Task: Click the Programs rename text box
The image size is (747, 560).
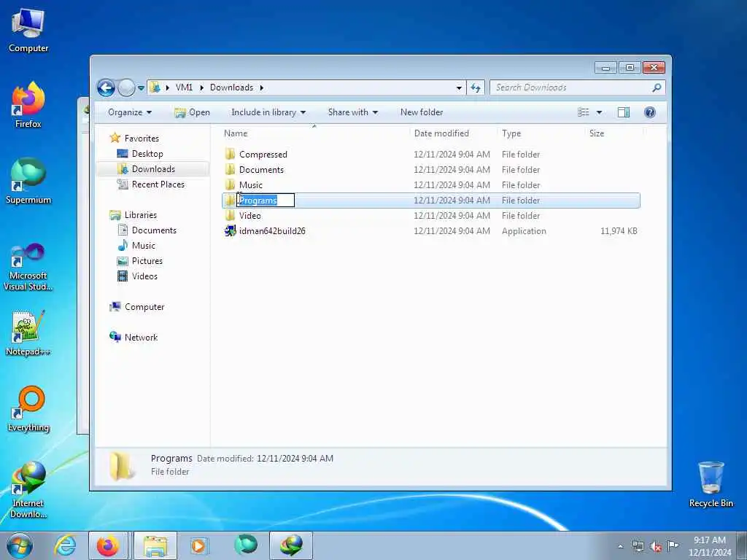Action: (x=266, y=201)
